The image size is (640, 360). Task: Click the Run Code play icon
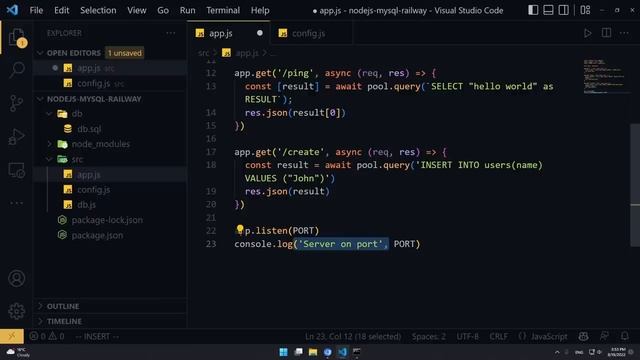(x=587, y=33)
